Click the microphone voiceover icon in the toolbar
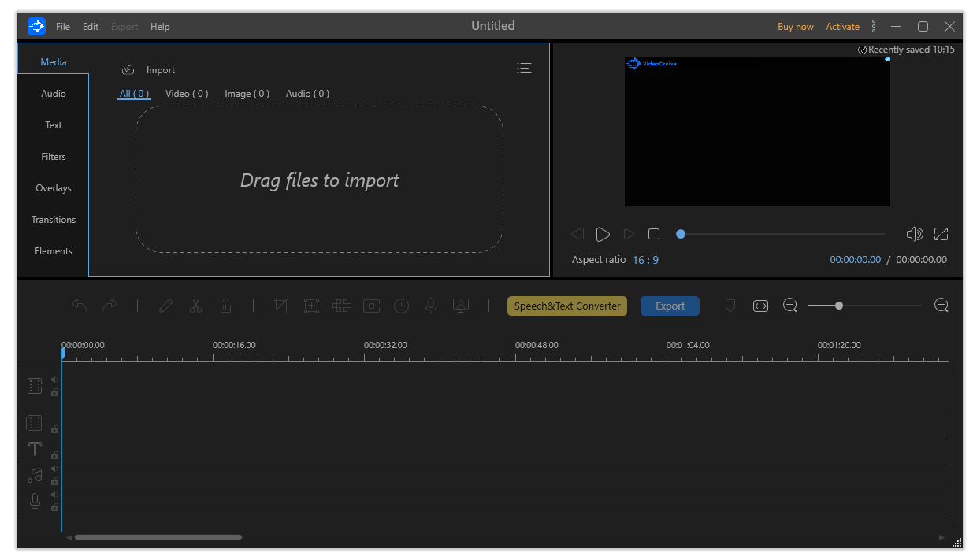Screen dimensions: 973x560 pos(431,306)
